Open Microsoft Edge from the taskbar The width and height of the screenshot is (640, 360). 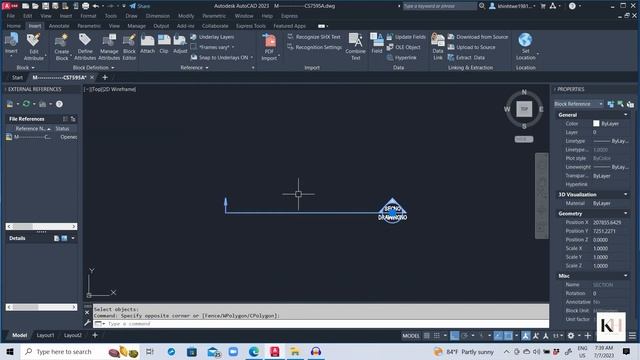253,351
